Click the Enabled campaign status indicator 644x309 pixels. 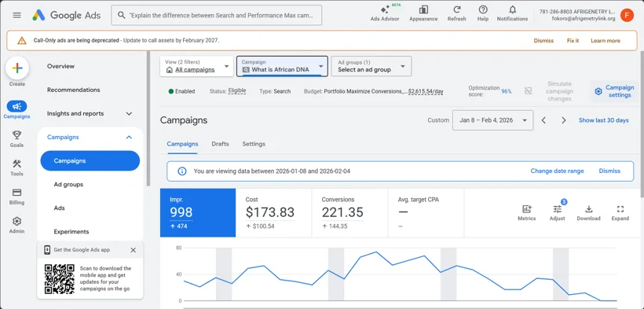[x=181, y=91]
